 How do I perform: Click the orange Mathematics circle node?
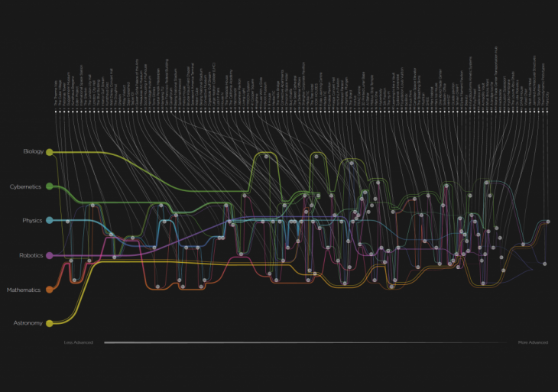(x=50, y=290)
